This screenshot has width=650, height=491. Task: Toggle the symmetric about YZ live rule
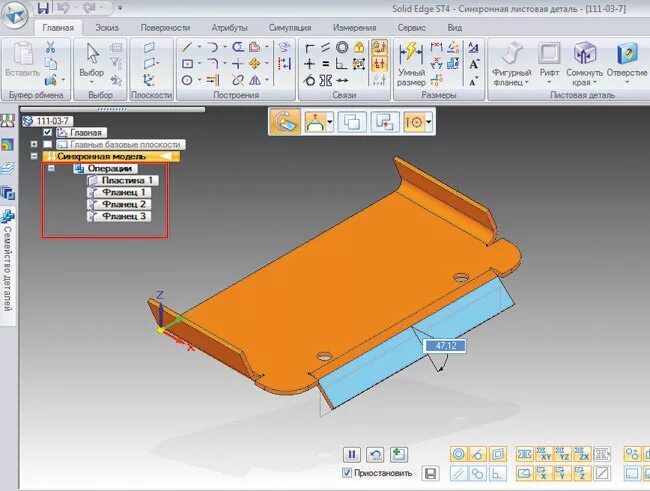(x=562, y=454)
